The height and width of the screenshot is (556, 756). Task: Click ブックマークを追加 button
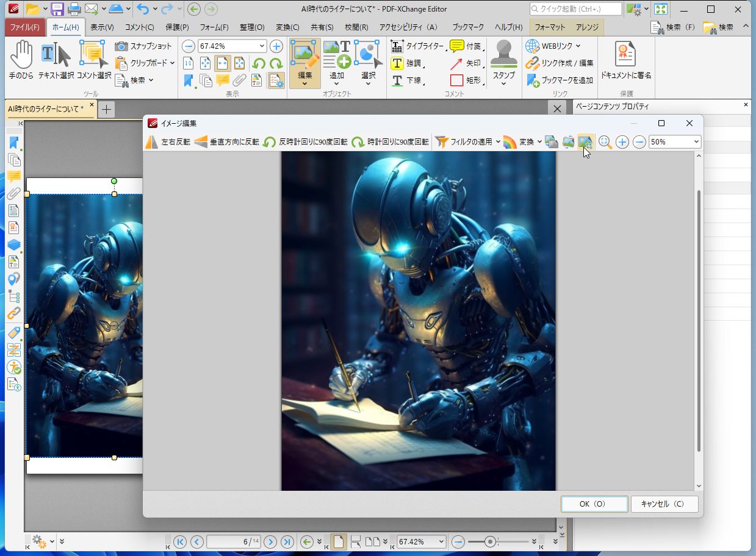coord(560,80)
